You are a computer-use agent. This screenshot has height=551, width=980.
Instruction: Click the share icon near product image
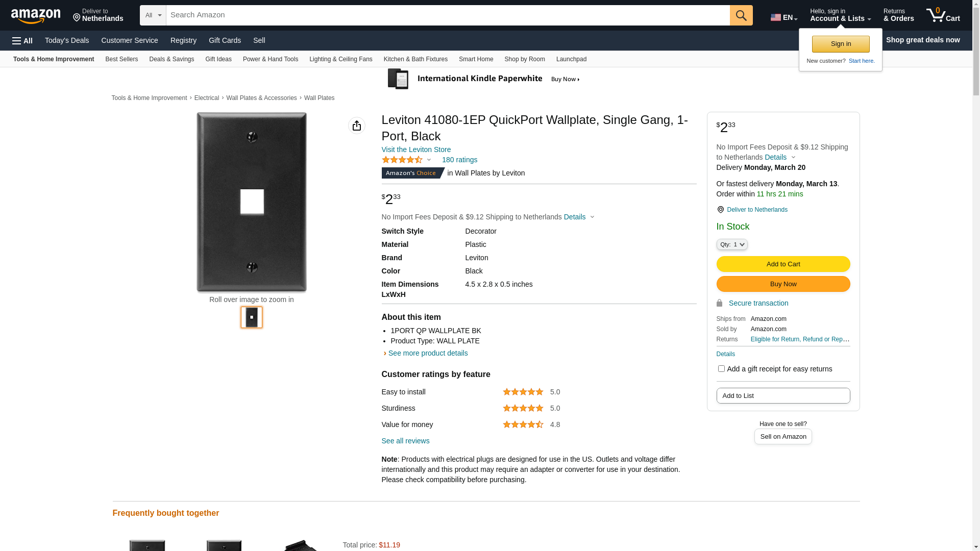[x=357, y=126]
